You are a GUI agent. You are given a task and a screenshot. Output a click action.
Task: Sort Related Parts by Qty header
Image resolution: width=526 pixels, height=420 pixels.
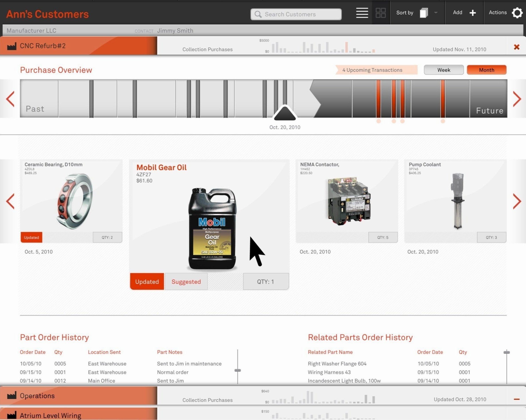coord(463,352)
